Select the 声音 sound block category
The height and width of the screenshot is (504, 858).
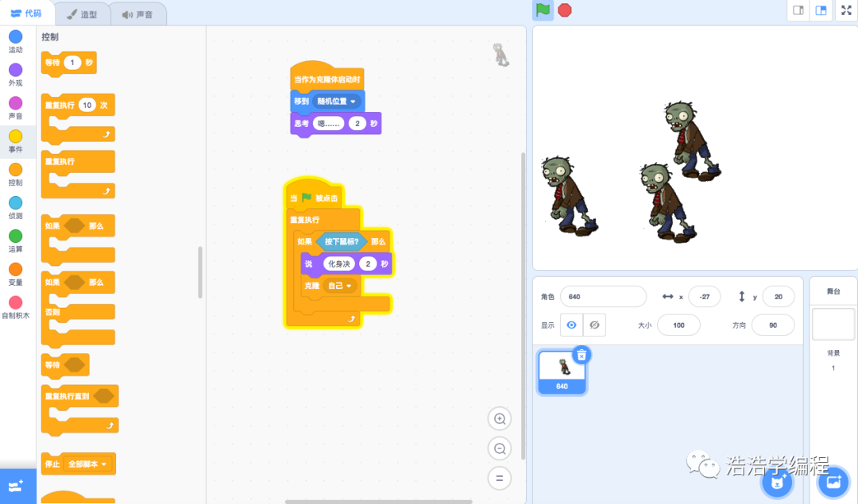pyautogui.click(x=16, y=108)
